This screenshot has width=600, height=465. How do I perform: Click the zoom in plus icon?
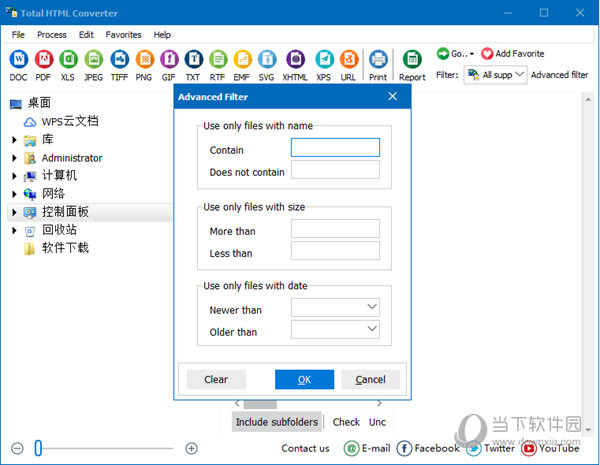point(191,448)
